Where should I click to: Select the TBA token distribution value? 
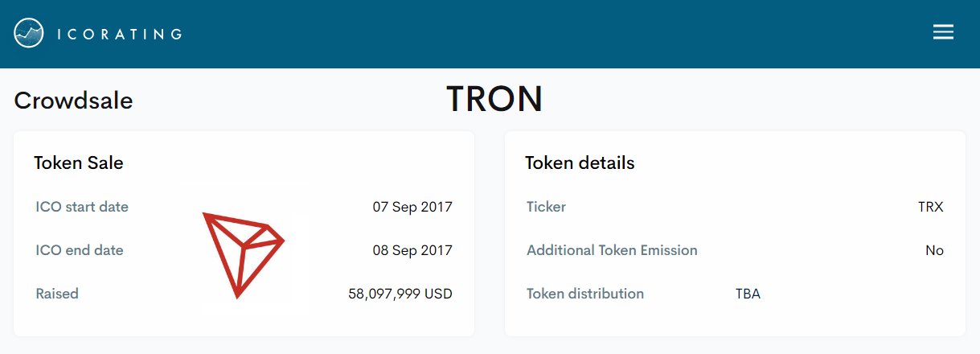tap(748, 294)
